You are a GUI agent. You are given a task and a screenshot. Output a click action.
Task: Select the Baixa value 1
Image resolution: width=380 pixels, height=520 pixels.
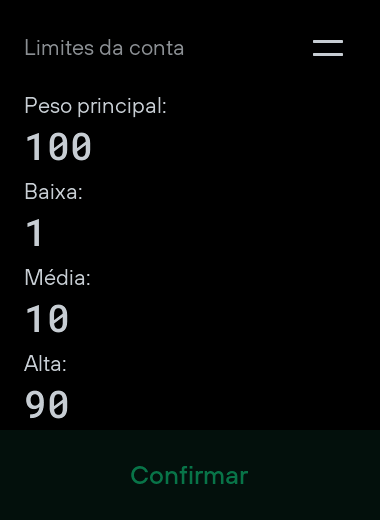tap(34, 232)
